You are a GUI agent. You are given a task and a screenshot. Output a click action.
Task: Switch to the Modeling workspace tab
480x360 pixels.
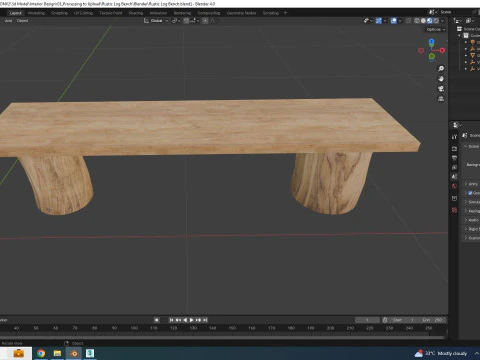(36, 13)
